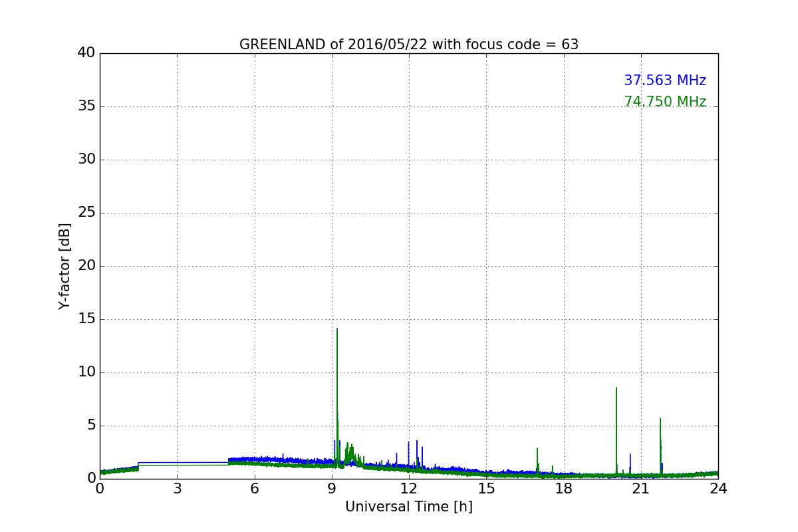798x532 pixels.
Task: Click the x-axis tick label '15'
Action: [x=486, y=489]
